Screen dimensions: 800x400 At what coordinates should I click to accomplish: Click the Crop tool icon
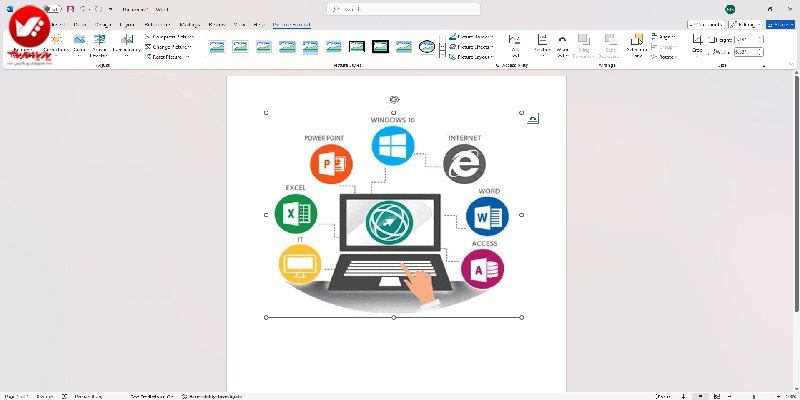[697, 40]
